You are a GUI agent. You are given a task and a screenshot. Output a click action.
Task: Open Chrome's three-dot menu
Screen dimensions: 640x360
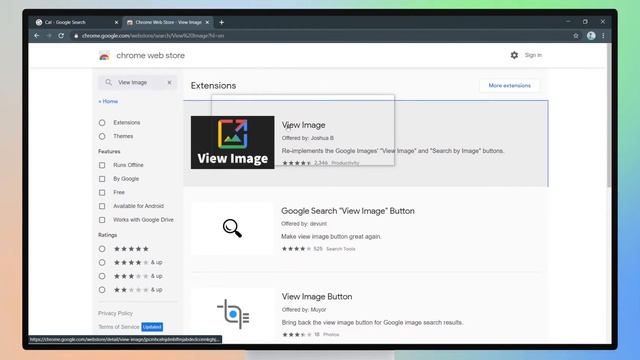point(603,36)
